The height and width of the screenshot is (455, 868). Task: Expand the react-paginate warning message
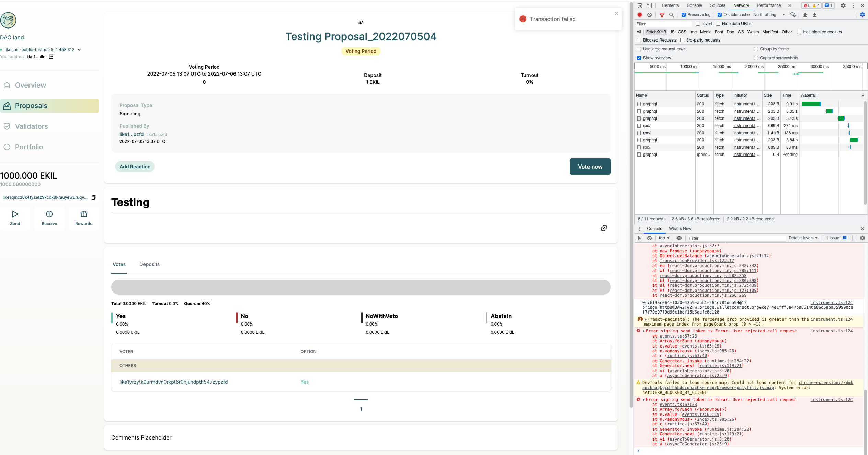tap(646, 319)
